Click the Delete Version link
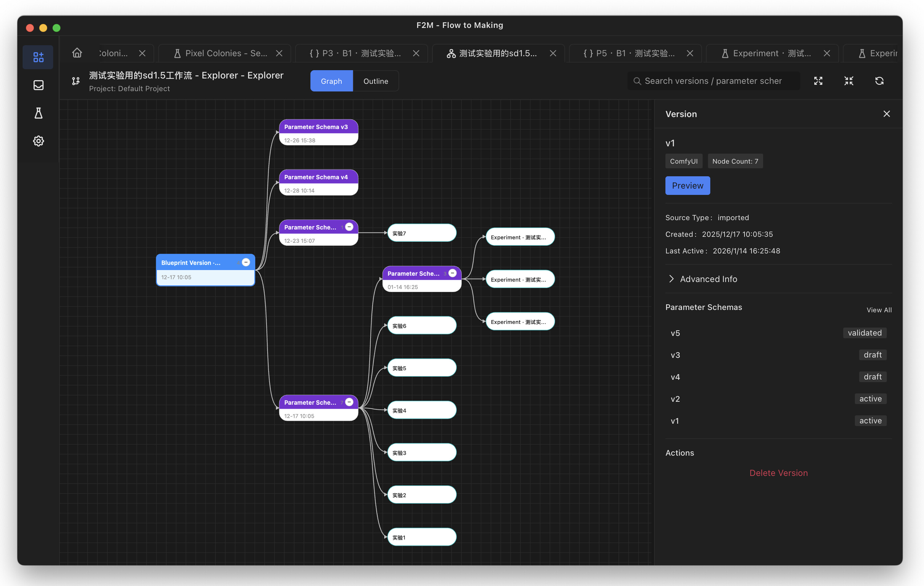This screenshot has width=924, height=586. tap(778, 473)
